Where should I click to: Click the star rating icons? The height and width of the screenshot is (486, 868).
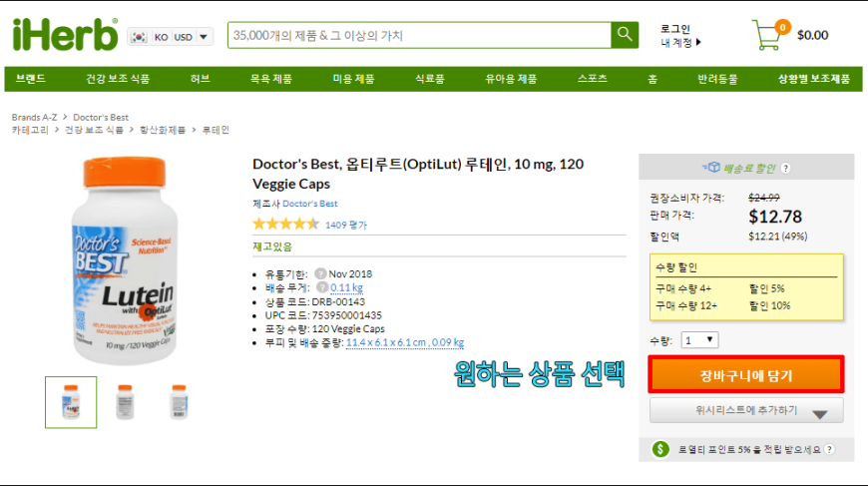pyautogui.click(x=285, y=225)
